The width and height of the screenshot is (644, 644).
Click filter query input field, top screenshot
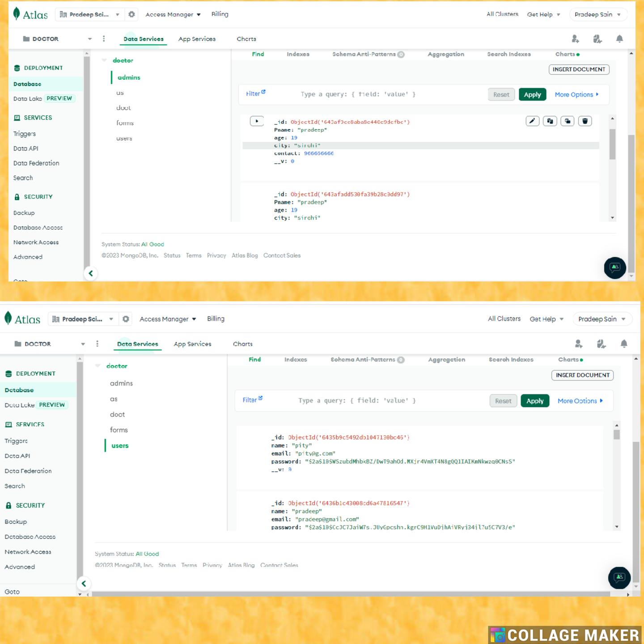point(389,94)
